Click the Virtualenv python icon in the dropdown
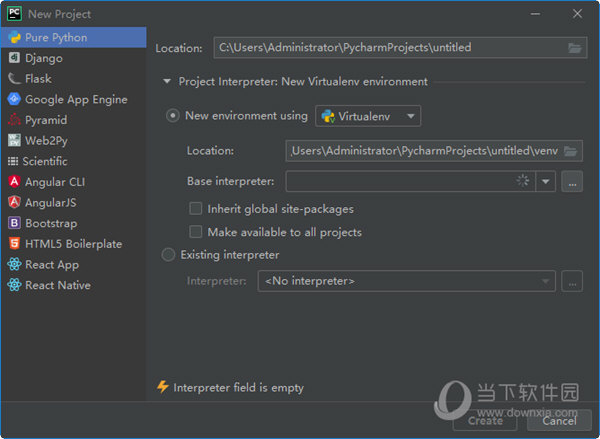 328,116
